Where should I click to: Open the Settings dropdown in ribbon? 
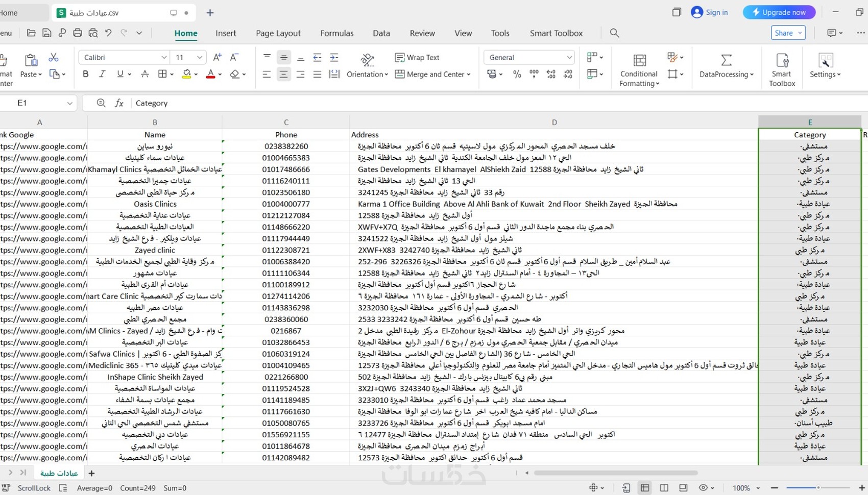point(825,66)
